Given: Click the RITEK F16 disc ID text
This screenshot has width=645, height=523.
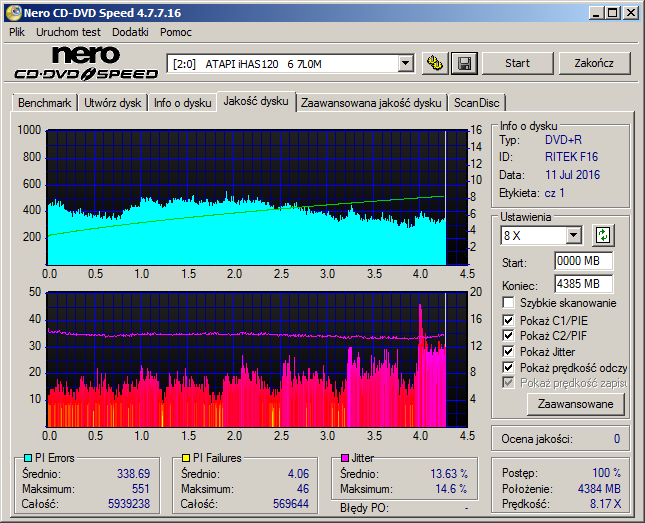Looking at the screenshot, I should [x=571, y=157].
